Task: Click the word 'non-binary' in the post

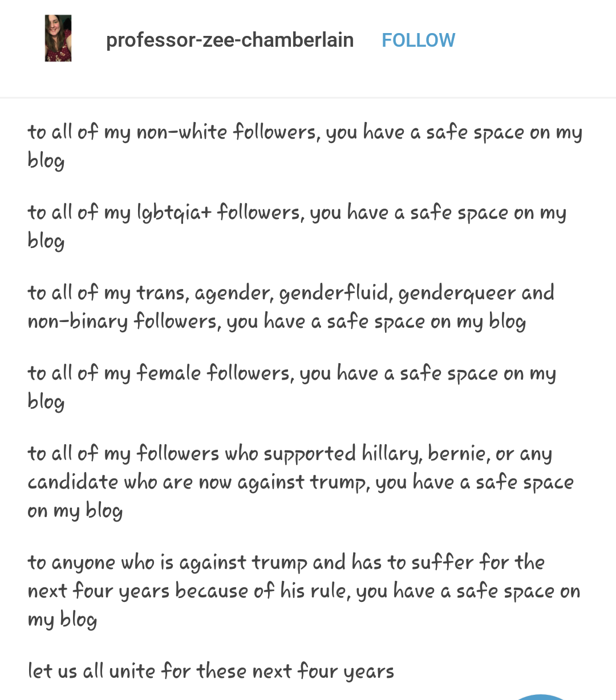Action: 78,322
